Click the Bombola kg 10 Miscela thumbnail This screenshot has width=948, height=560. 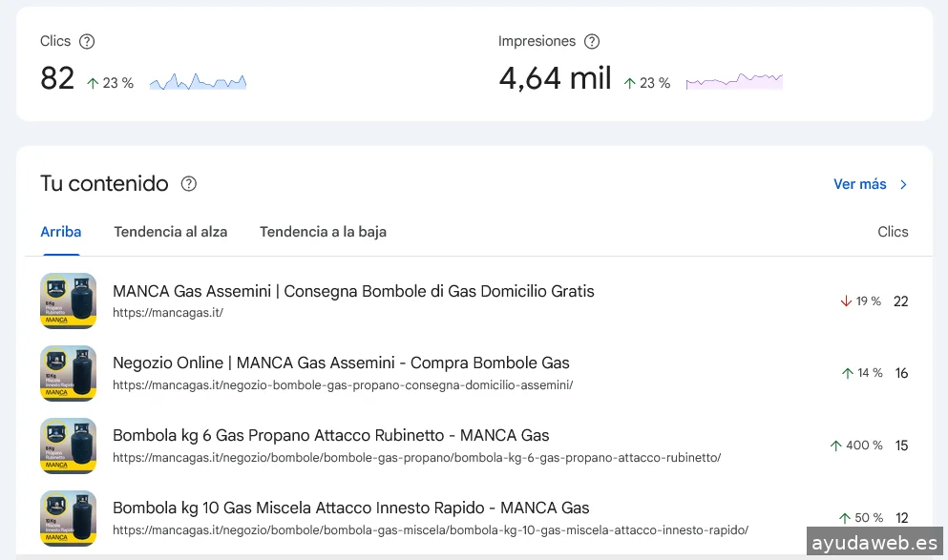tap(69, 518)
